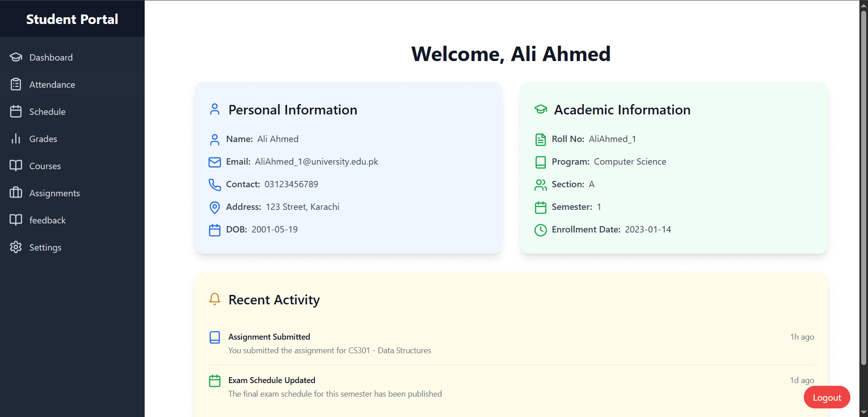Screen dimensions: 868x417
Task: Open the Assignment Submitted activity entry
Action: (x=511, y=343)
